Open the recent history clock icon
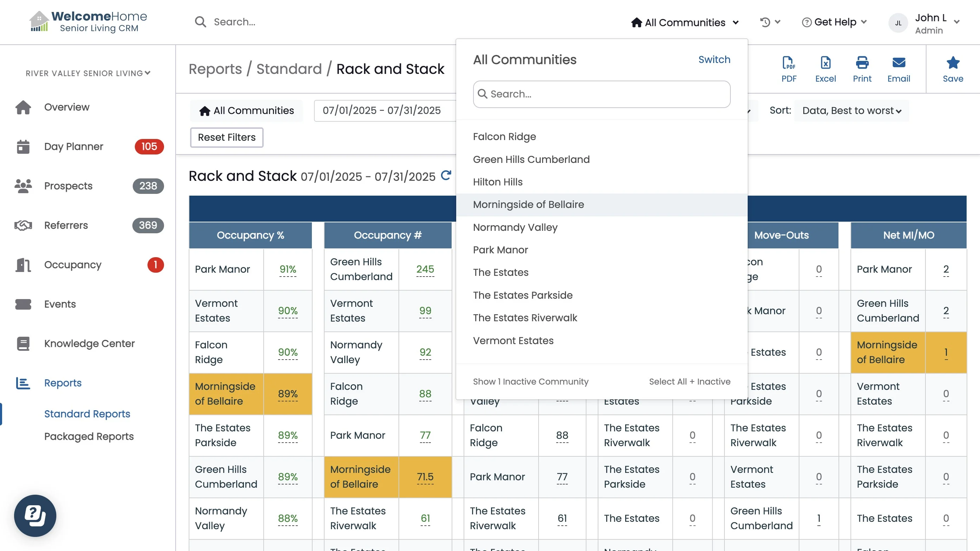Image resolution: width=980 pixels, height=551 pixels. pos(769,22)
